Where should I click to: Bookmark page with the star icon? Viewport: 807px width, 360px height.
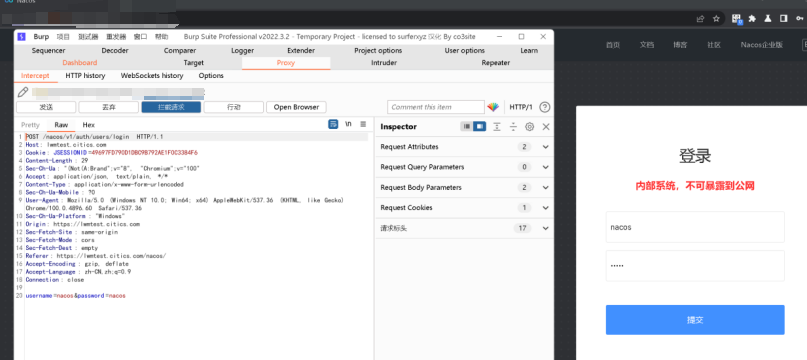[716, 19]
